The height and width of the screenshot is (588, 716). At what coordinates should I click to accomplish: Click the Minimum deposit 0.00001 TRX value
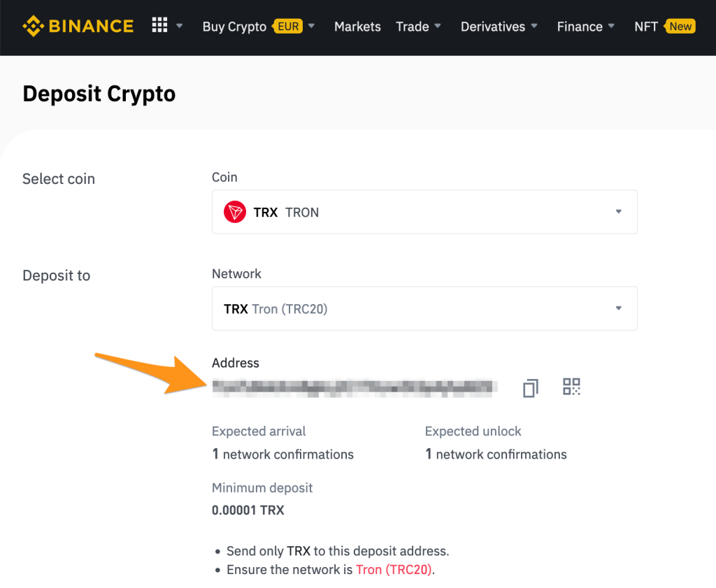pyautogui.click(x=248, y=510)
